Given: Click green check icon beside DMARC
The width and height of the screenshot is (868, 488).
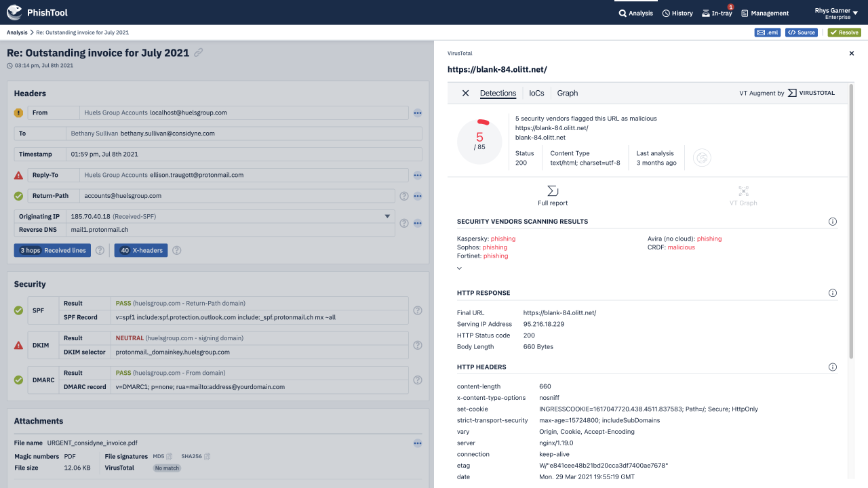Looking at the screenshot, I should [x=18, y=380].
